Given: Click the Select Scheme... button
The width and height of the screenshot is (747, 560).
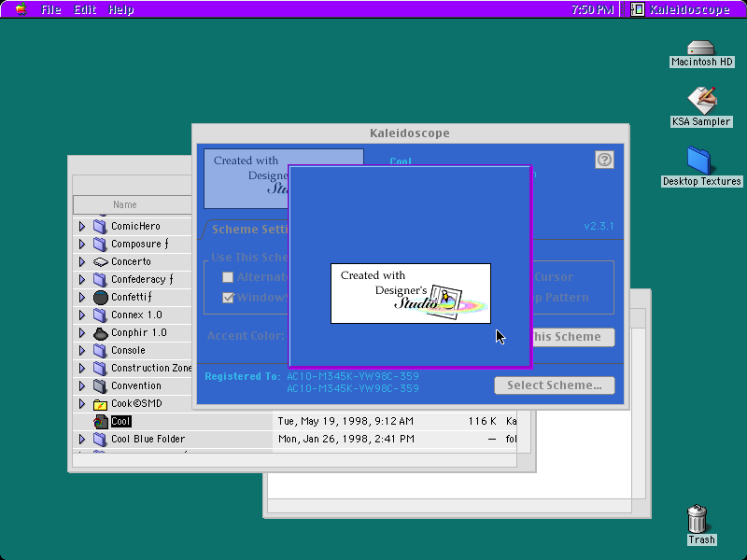Looking at the screenshot, I should pos(555,385).
